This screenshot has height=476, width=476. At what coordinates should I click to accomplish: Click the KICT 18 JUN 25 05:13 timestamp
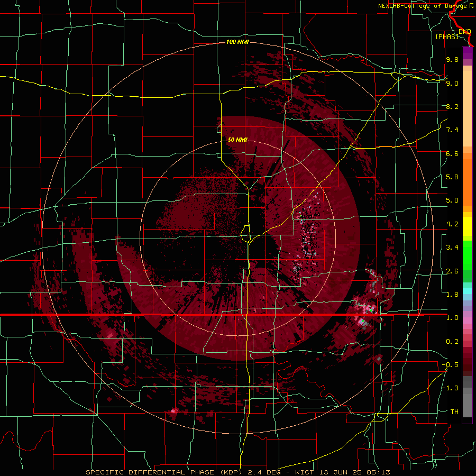pyautogui.click(x=342, y=472)
